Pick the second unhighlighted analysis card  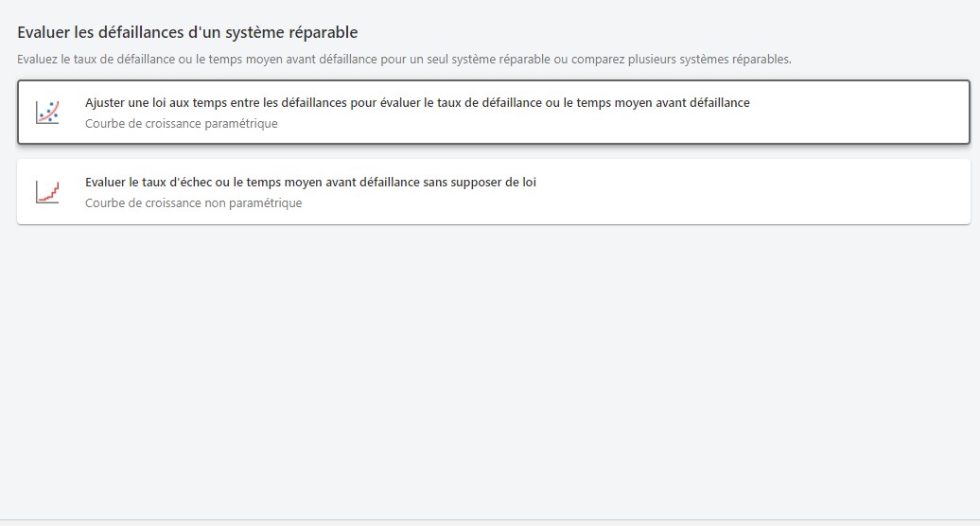coord(493,191)
